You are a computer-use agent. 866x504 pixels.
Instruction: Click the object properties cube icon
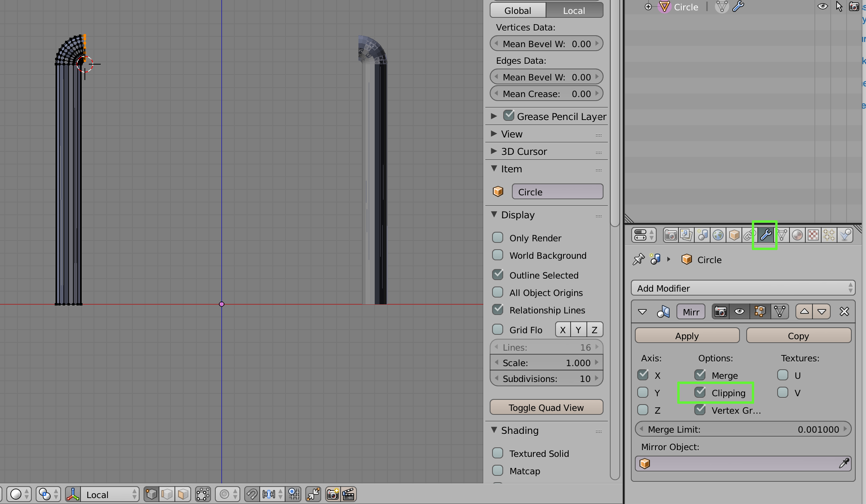tap(735, 235)
